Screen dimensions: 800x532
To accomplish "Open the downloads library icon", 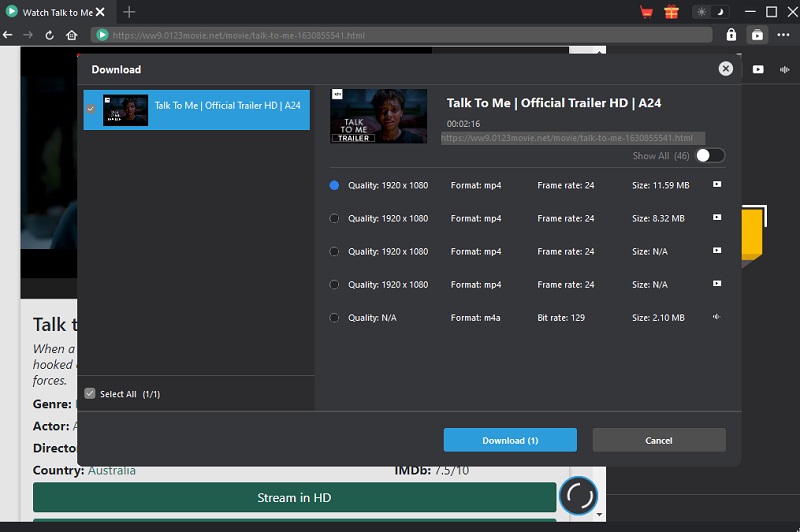I will [x=757, y=35].
